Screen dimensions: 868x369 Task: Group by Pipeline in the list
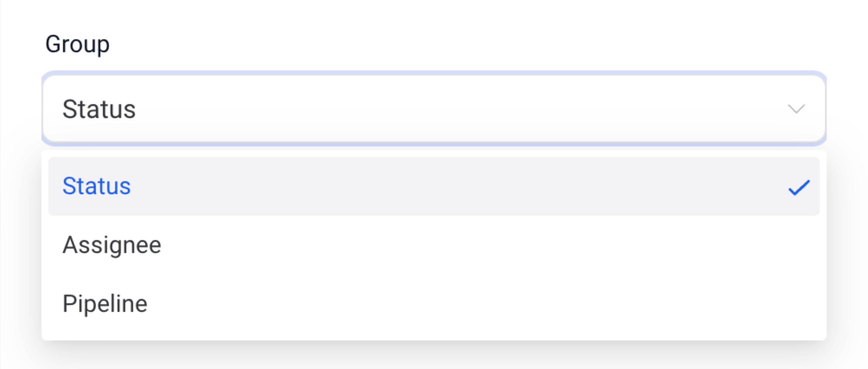pyautogui.click(x=434, y=304)
